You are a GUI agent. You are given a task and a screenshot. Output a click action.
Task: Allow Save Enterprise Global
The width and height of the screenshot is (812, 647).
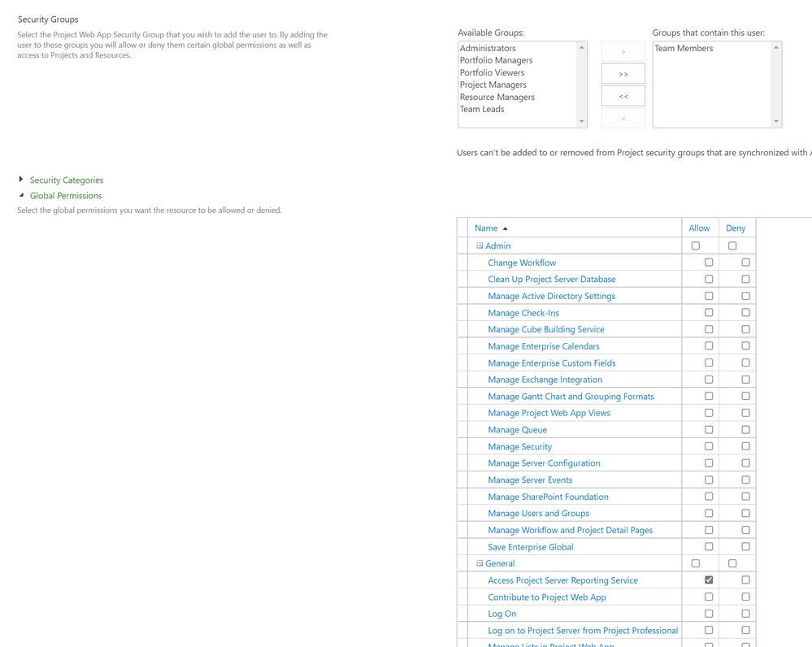(709, 546)
